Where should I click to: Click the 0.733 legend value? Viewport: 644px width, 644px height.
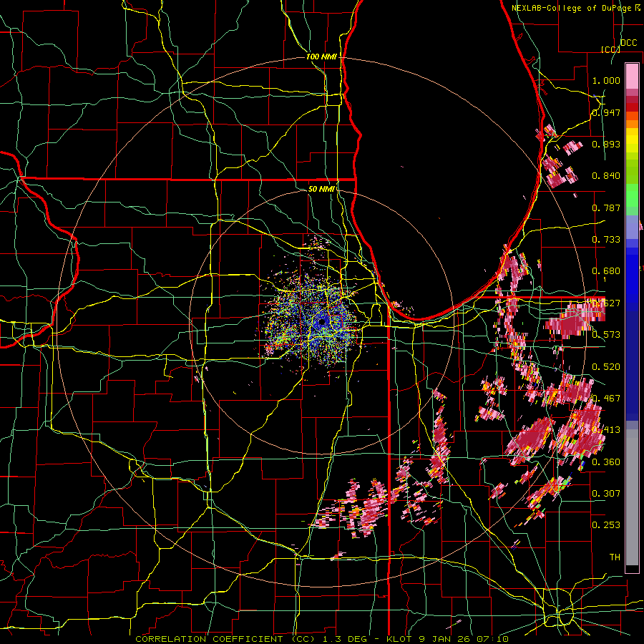tap(606, 240)
